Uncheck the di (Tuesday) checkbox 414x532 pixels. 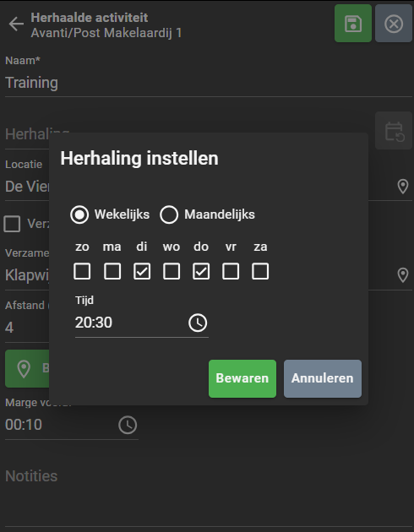(142, 271)
